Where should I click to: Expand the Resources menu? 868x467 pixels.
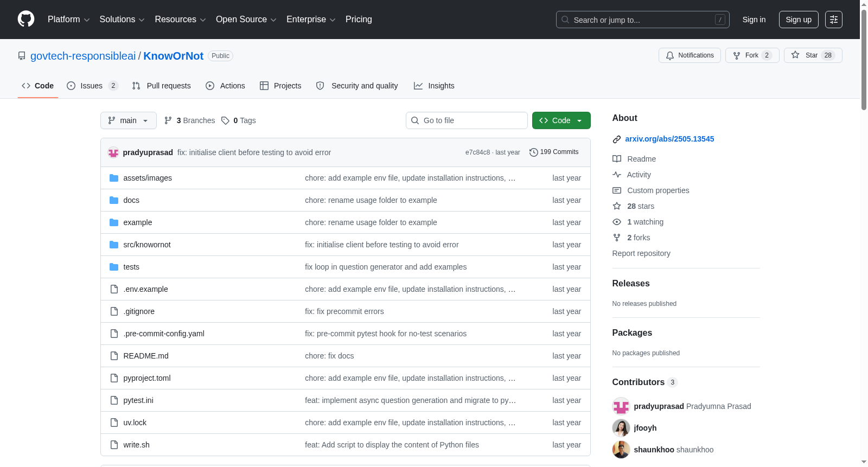(x=181, y=20)
